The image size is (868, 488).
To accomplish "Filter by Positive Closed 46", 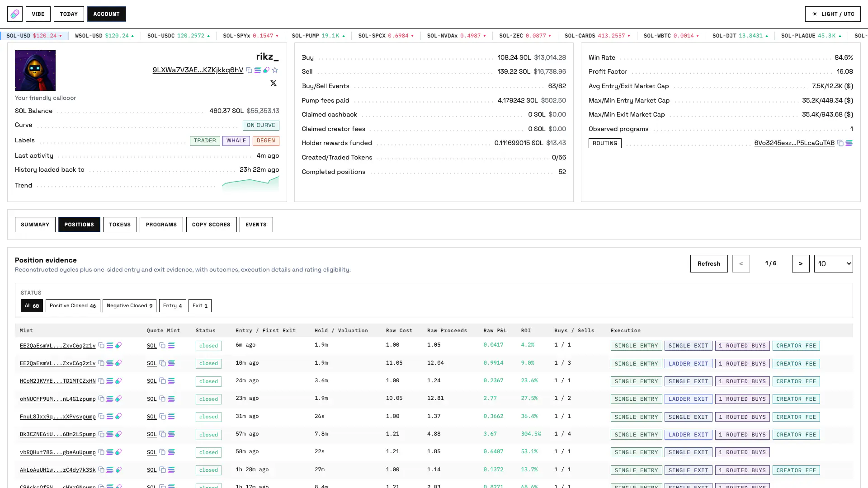I will point(73,305).
